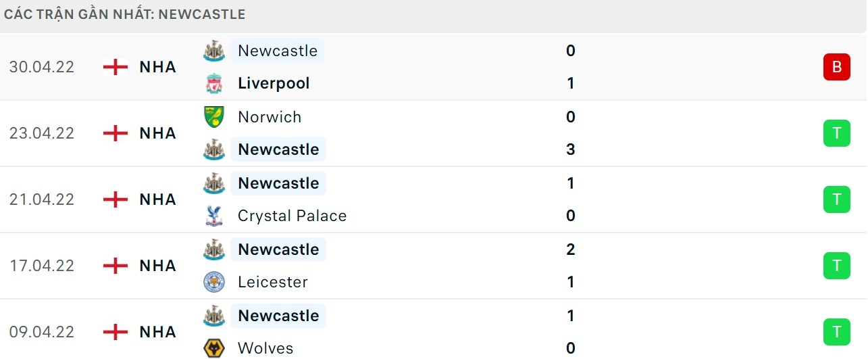868x359 pixels.
Task: Click the NHA league label on 21.04.22 row
Action: [158, 199]
